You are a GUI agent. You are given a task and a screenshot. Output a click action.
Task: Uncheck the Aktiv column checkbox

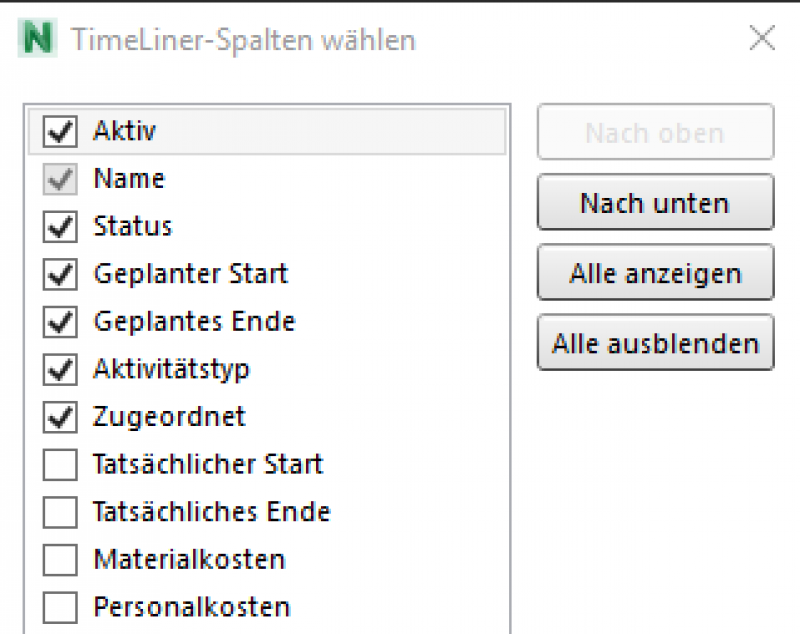tap(61, 131)
